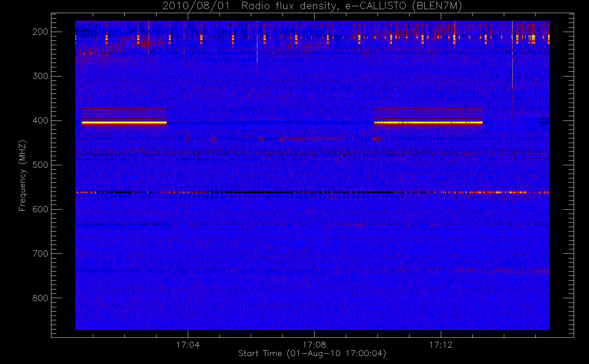Select the 400 frequency tick label
Viewport: 589px width, 364px height.
40,120
